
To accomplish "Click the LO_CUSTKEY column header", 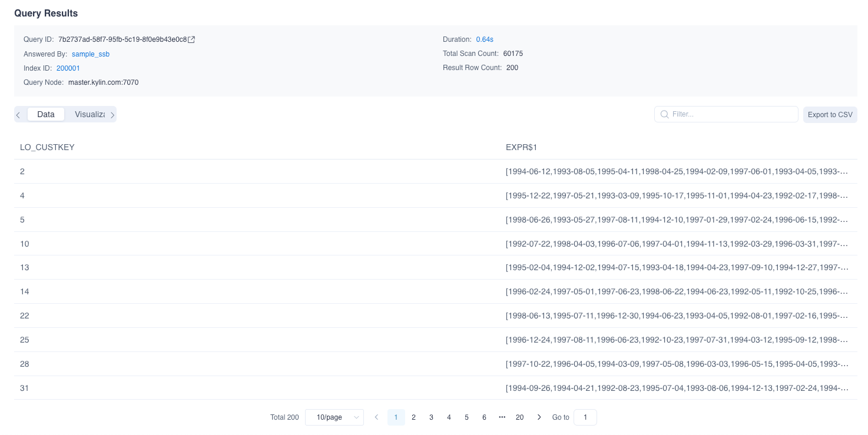I will click(47, 147).
